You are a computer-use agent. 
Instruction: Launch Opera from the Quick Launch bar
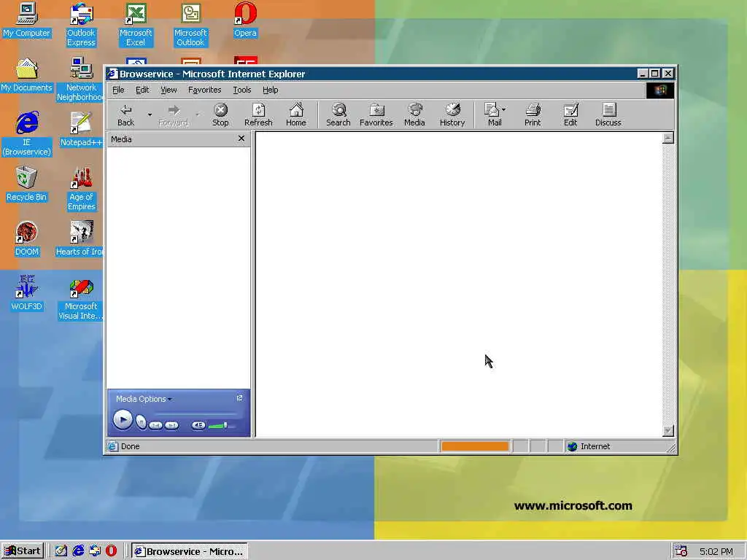pos(111,551)
